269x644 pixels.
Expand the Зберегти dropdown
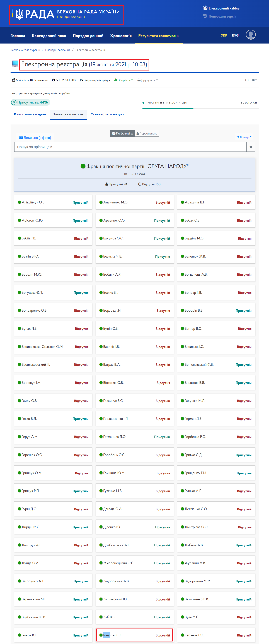point(124,80)
